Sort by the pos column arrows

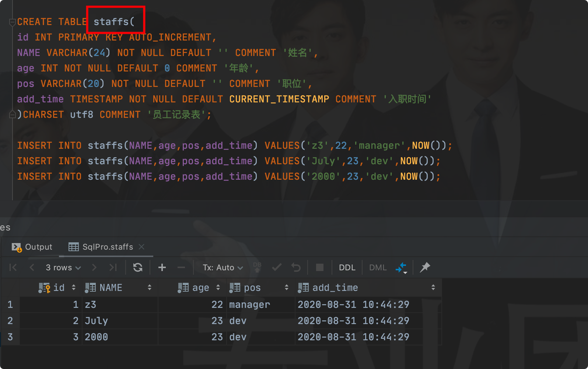coord(287,288)
